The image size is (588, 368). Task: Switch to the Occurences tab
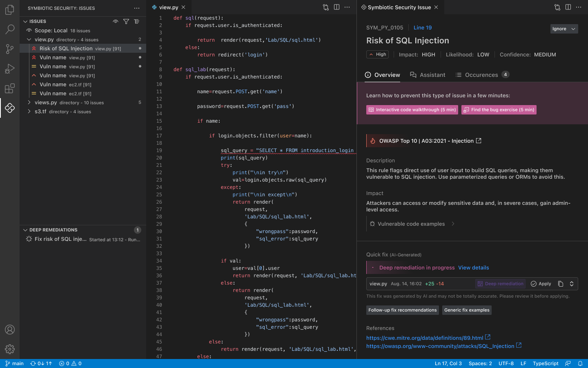coord(481,75)
